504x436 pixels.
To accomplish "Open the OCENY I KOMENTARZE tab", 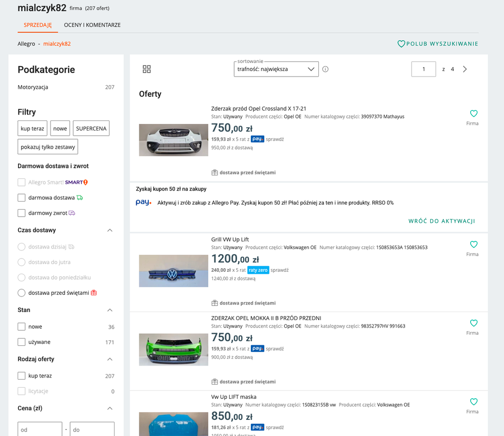I will point(92,25).
